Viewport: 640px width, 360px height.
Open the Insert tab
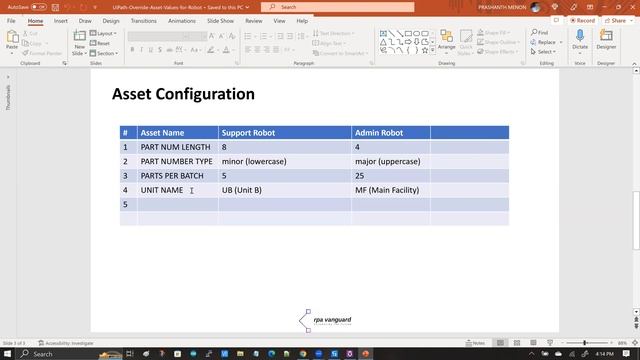coord(60,21)
